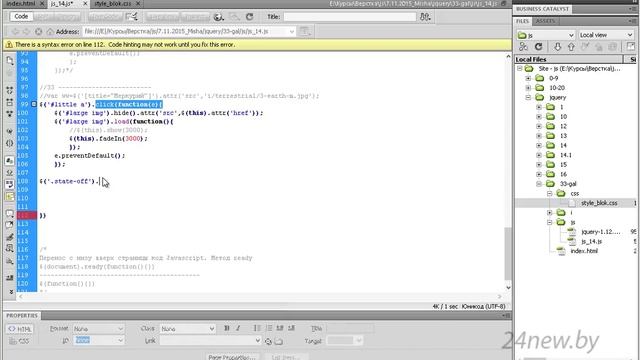Click the Expand Files panel icon
The height and width of the screenshot is (360, 640).
click(631, 47)
